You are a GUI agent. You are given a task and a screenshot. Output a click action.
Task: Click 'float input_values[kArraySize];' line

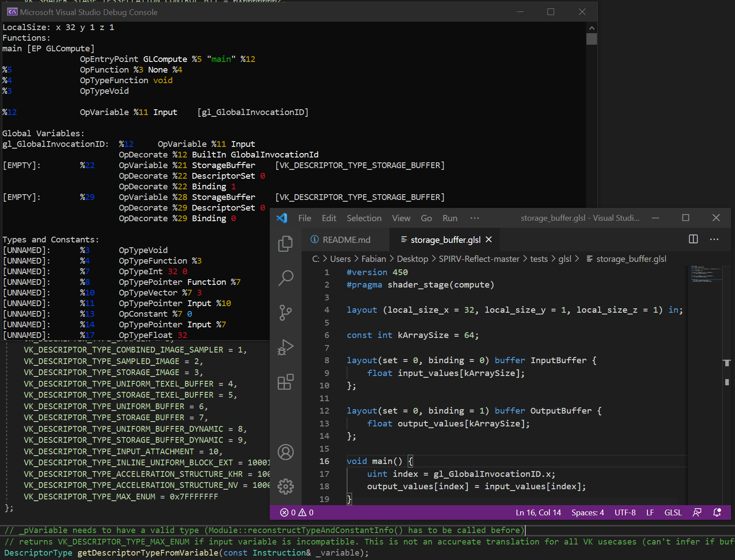click(446, 373)
